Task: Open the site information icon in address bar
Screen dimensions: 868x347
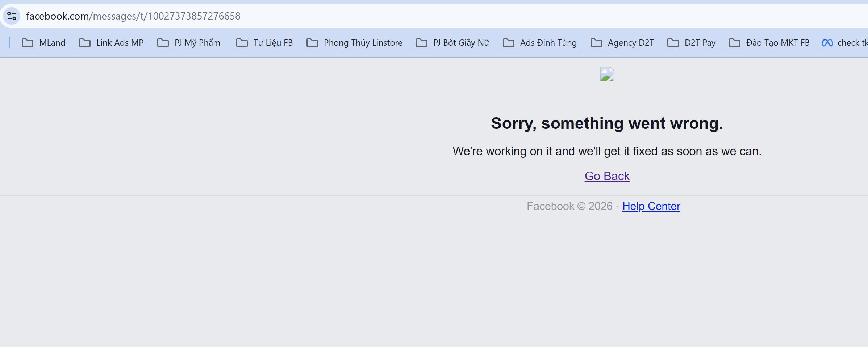Action: (x=12, y=16)
